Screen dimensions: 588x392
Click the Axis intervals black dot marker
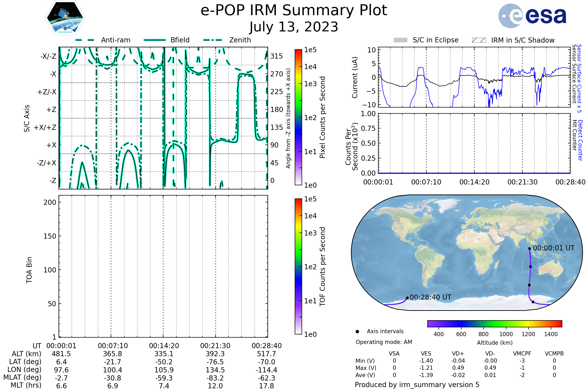coord(357,331)
